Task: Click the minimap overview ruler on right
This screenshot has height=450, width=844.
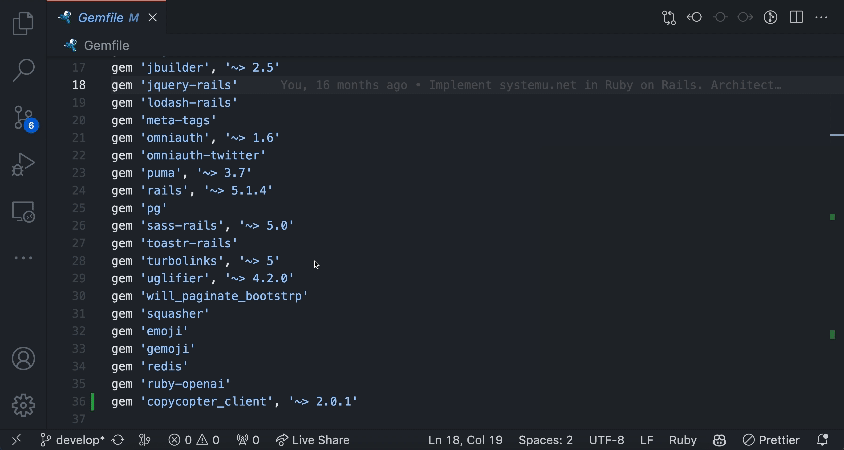Action: point(834,250)
